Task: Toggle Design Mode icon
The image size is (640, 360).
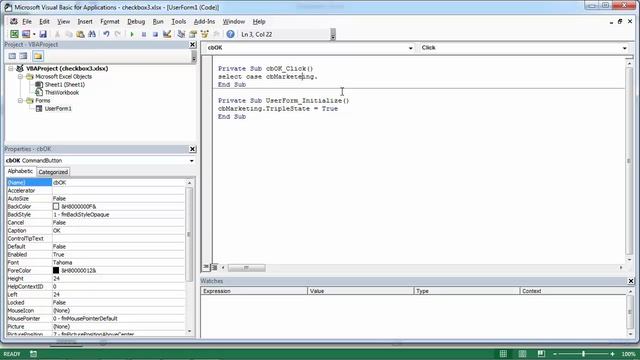Action: point(167,34)
